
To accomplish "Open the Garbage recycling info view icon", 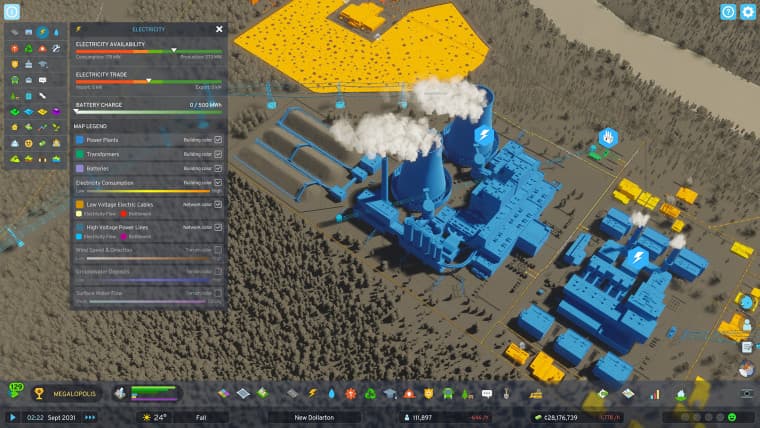I will point(29,48).
